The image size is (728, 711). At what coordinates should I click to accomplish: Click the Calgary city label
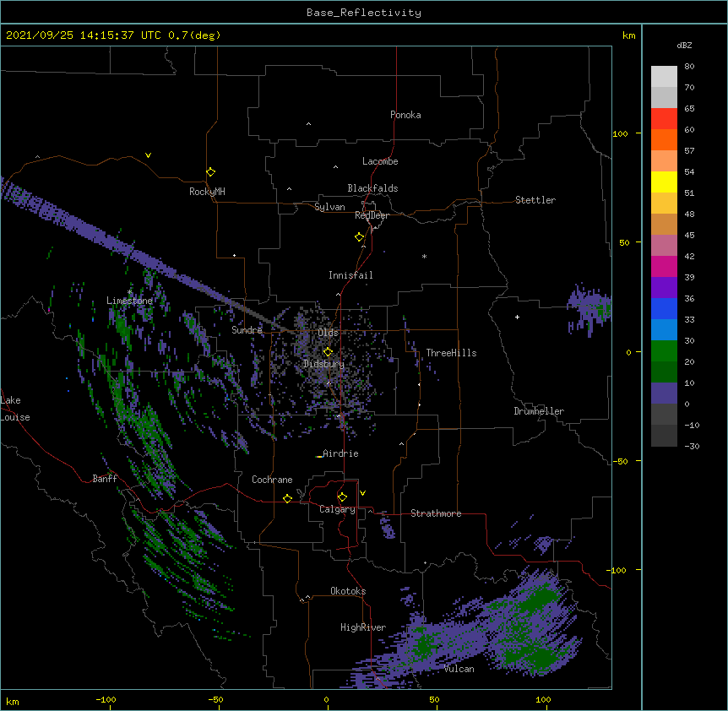tap(337, 509)
